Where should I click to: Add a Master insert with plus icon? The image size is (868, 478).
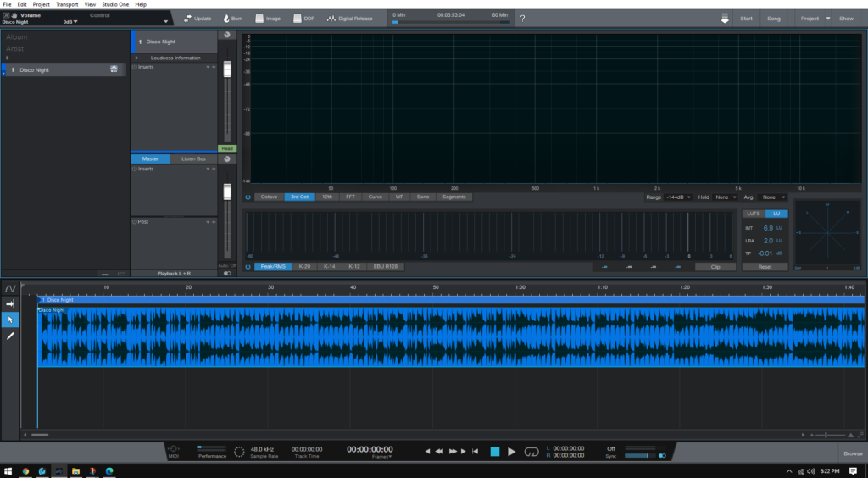pyautogui.click(x=214, y=169)
